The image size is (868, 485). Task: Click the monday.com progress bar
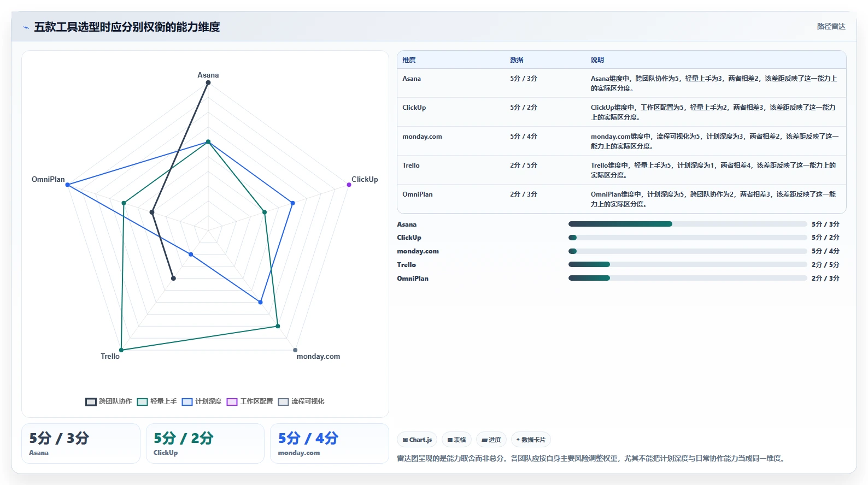point(688,251)
